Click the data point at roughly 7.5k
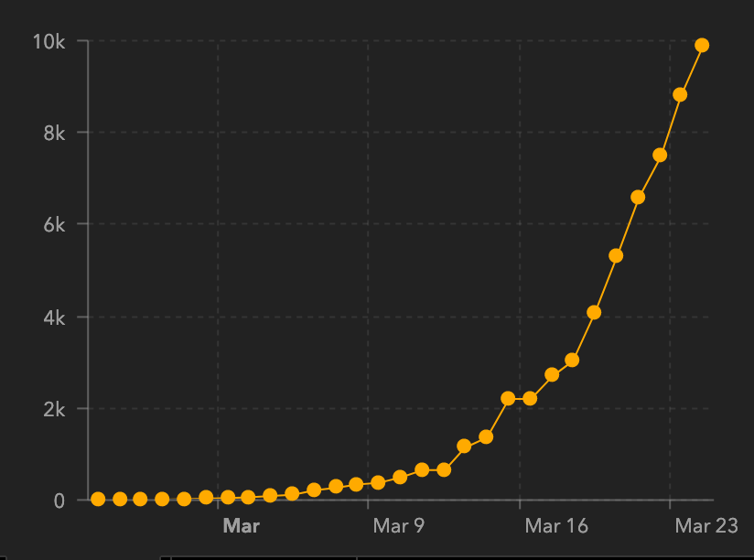Image resolution: width=754 pixels, height=560 pixels. 660,155
